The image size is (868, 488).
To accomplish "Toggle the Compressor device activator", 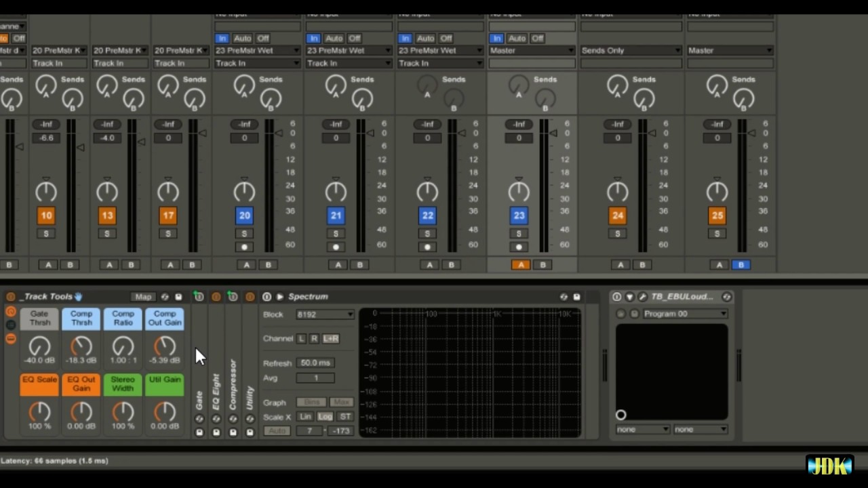I will coord(233,297).
